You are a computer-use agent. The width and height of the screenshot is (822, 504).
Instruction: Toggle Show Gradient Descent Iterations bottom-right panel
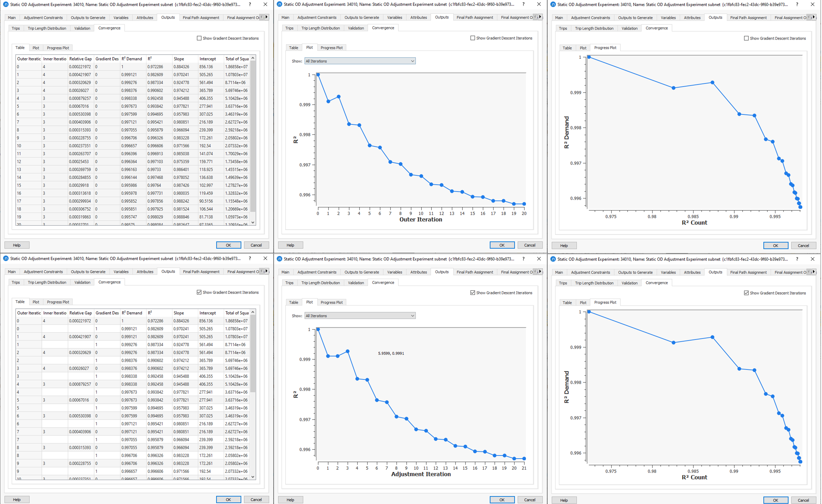click(746, 292)
